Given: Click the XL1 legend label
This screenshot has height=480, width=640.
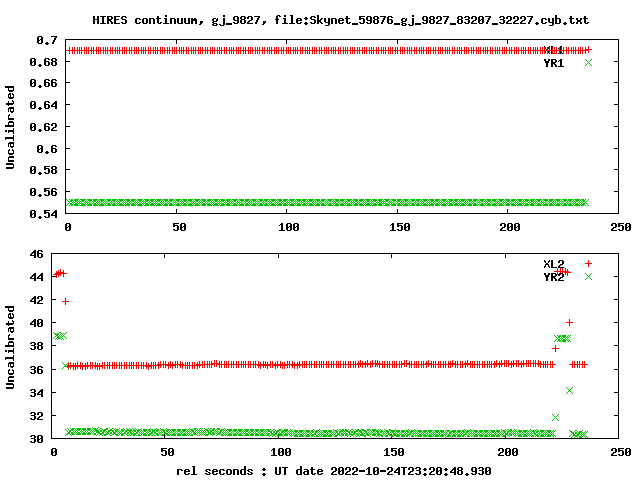Looking at the screenshot, I should click(553, 50).
